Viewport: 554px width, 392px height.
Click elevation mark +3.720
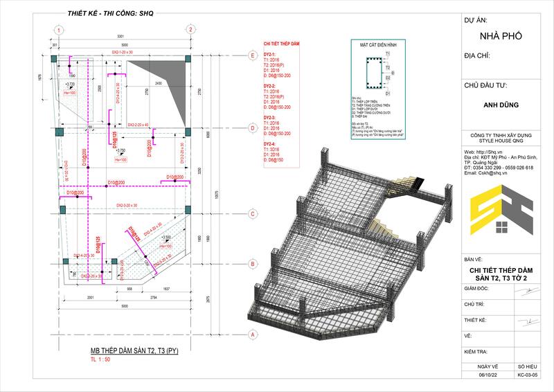pos(71,84)
